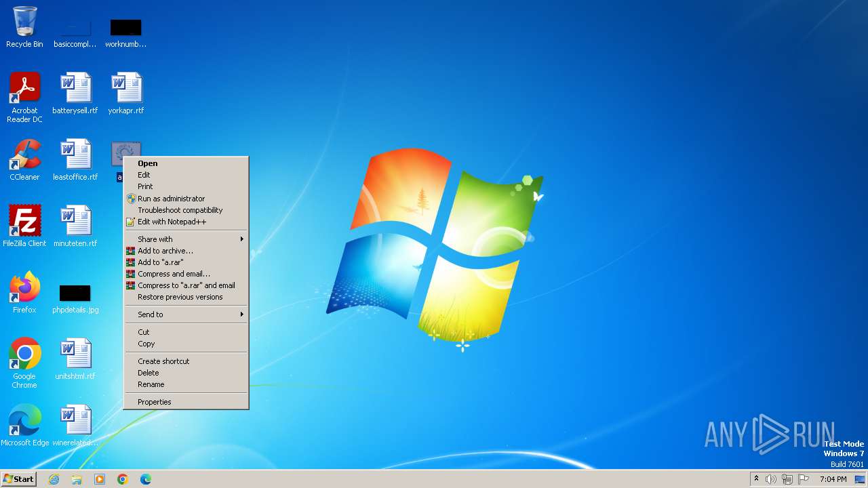Open Properties from the context menu
Image resolution: width=868 pixels, height=488 pixels.
(186, 402)
